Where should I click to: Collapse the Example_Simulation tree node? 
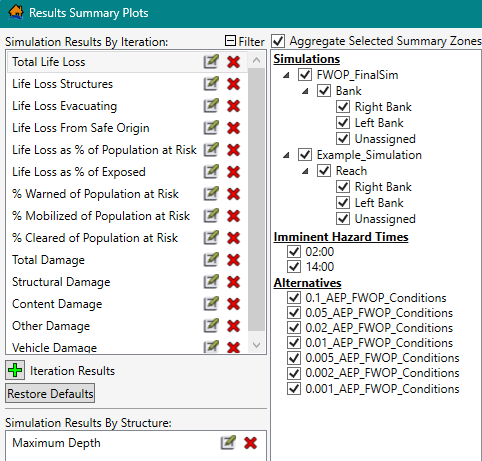(286, 155)
